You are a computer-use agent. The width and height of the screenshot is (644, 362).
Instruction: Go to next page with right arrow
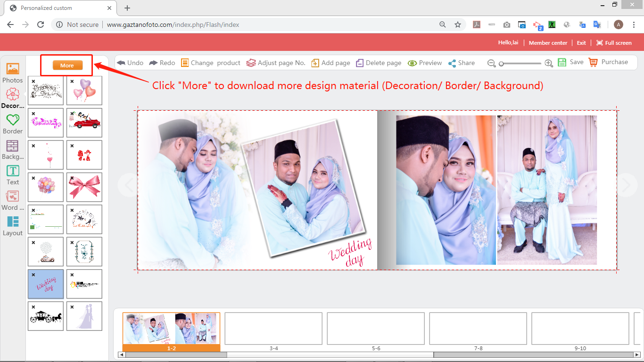(626, 185)
